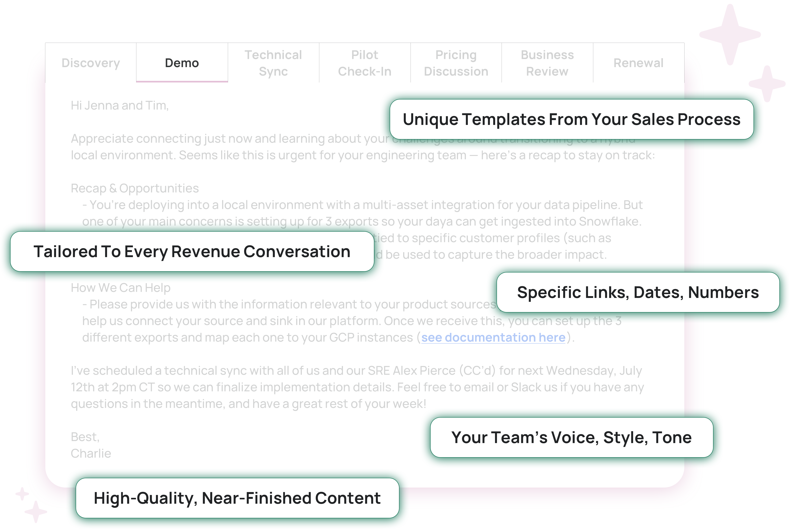The image size is (796, 532).
Task: Switch to the Discovery tab
Action: [x=91, y=63]
